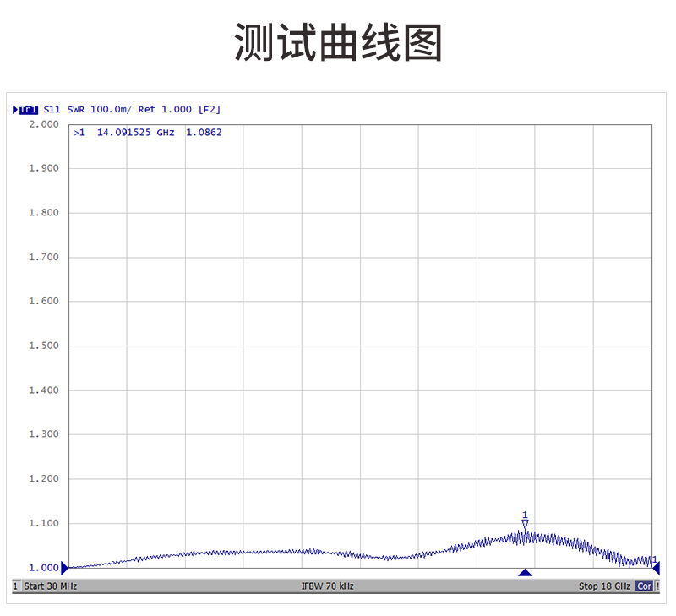This screenshot has width=676, height=616.
Task: Click the right reference level triangle
Action: point(656,568)
